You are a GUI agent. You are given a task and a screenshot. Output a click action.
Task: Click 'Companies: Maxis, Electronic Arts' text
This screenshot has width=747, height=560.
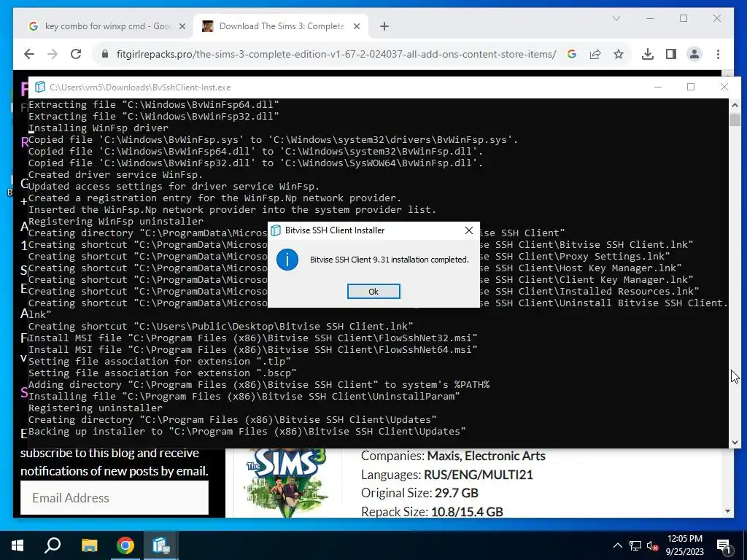tap(453, 456)
